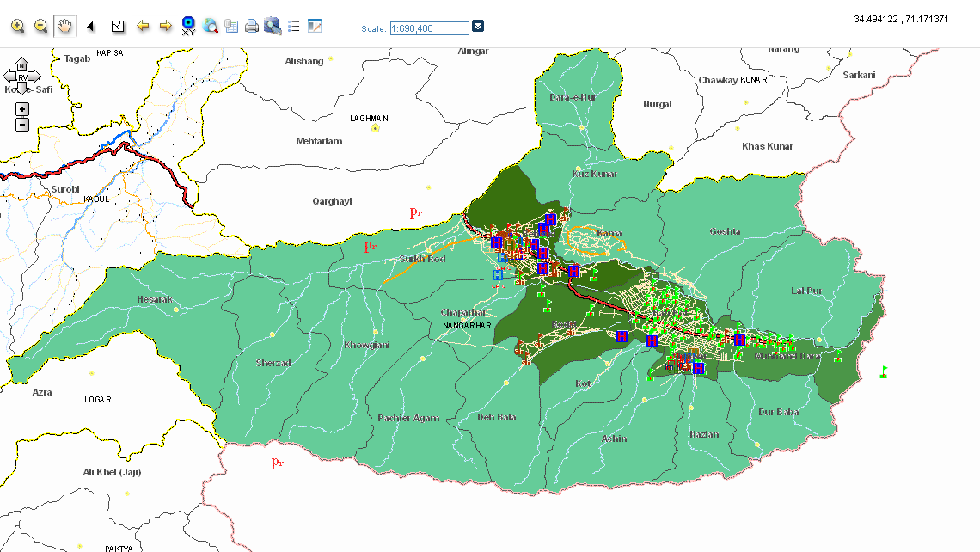This screenshot has height=552, width=980.
Task: Click the Sherzad district label
Action: tap(273, 363)
